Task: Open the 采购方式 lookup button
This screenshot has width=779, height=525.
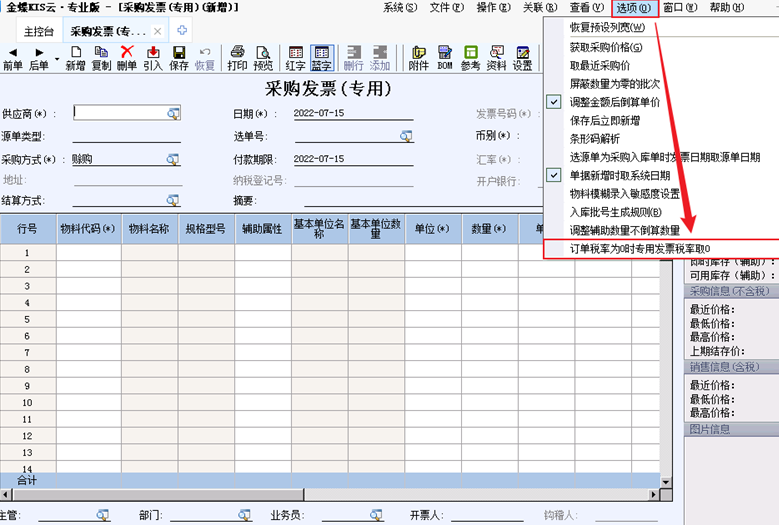Action: coord(173,159)
